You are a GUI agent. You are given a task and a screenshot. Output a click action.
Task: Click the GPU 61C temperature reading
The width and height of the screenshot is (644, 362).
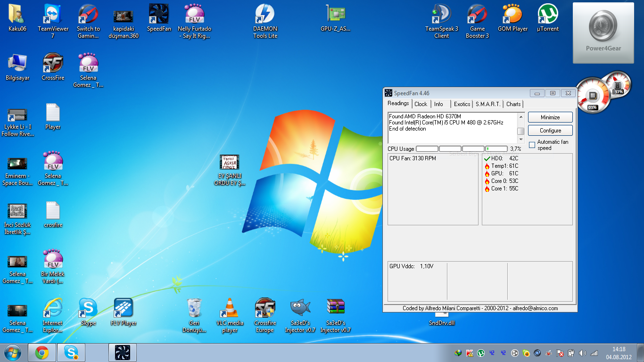501,173
